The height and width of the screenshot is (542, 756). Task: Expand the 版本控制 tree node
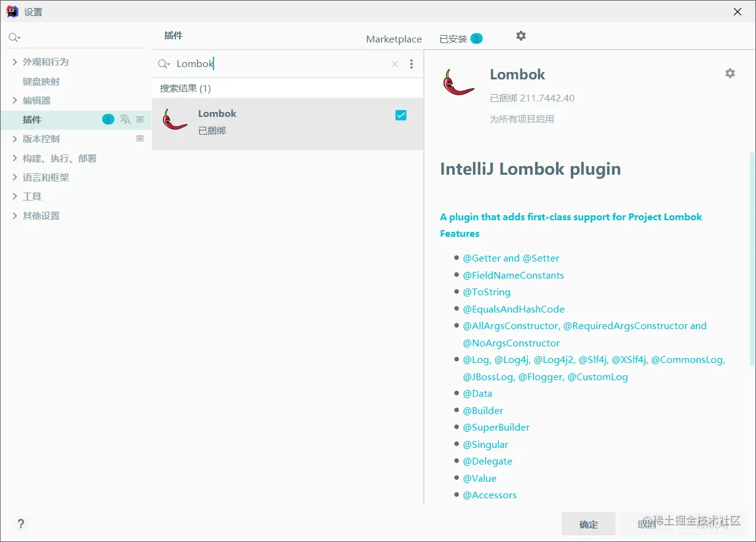coord(15,138)
